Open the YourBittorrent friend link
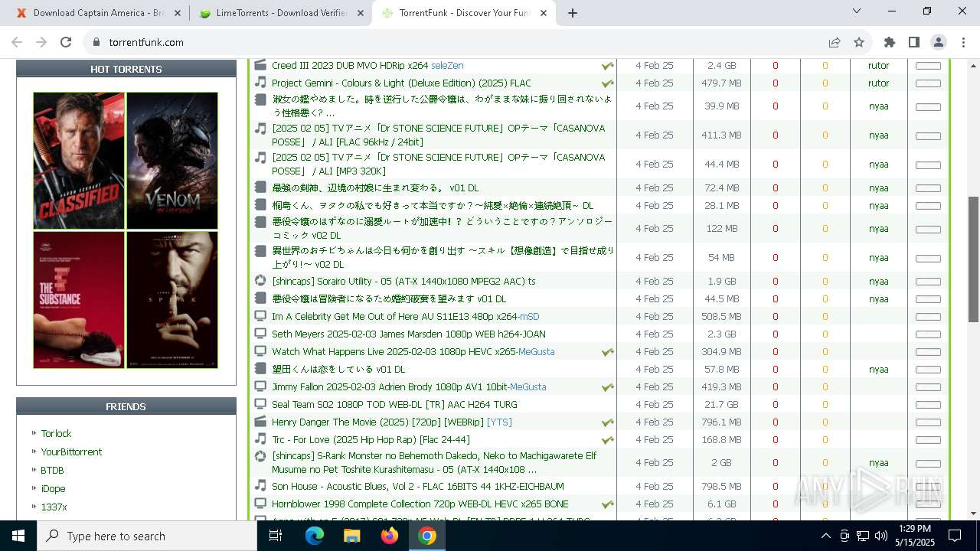The image size is (980, 551). point(71,452)
